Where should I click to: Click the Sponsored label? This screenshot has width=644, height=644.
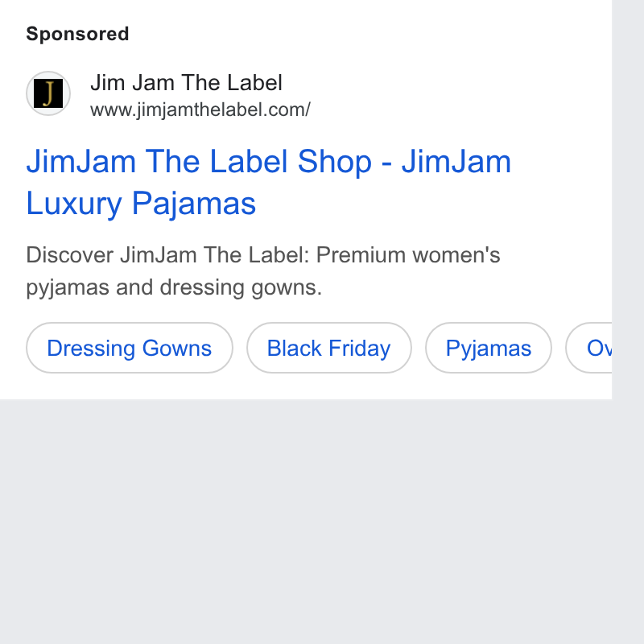click(77, 34)
